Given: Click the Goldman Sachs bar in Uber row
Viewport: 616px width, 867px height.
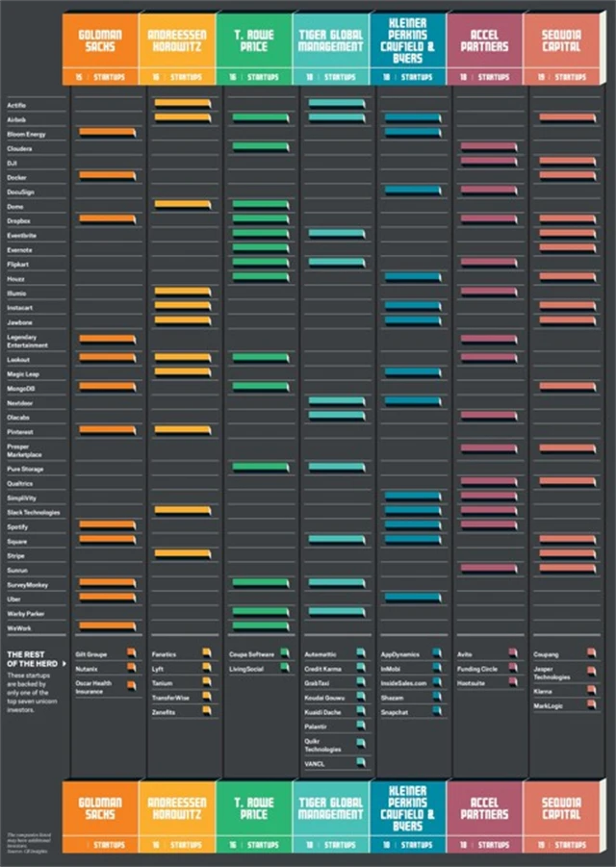Looking at the screenshot, I should (x=107, y=597).
